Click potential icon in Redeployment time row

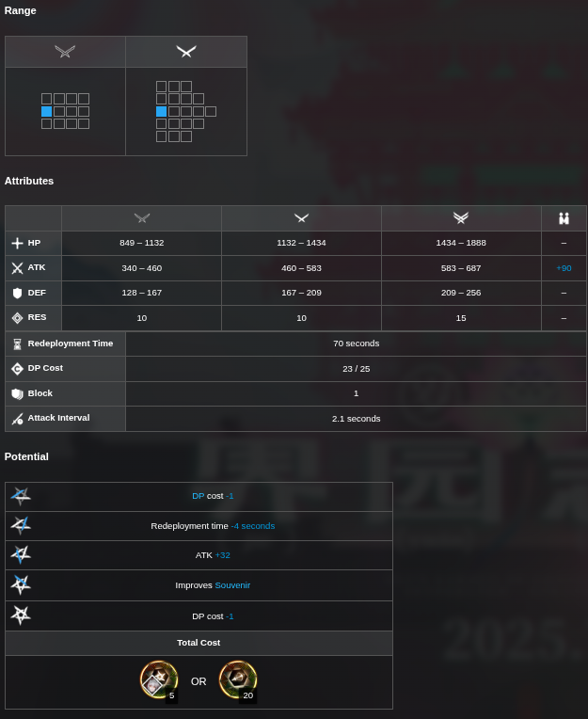[x=21, y=526]
